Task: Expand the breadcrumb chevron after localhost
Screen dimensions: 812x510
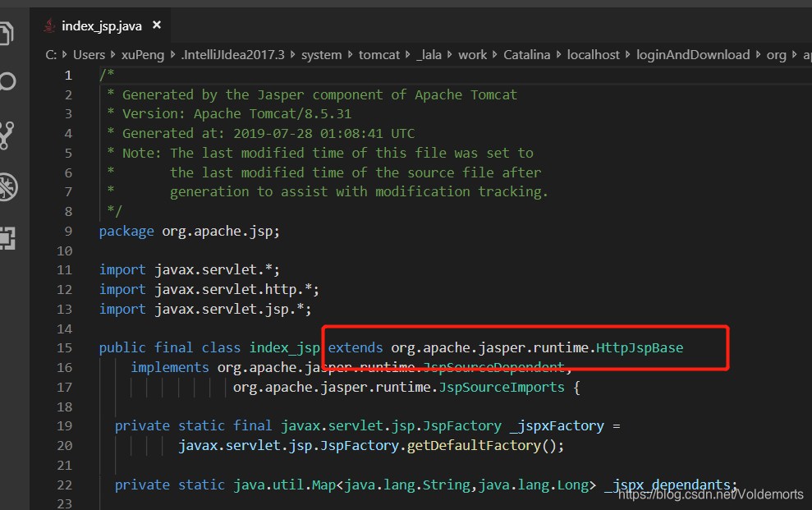Action: tap(627, 54)
